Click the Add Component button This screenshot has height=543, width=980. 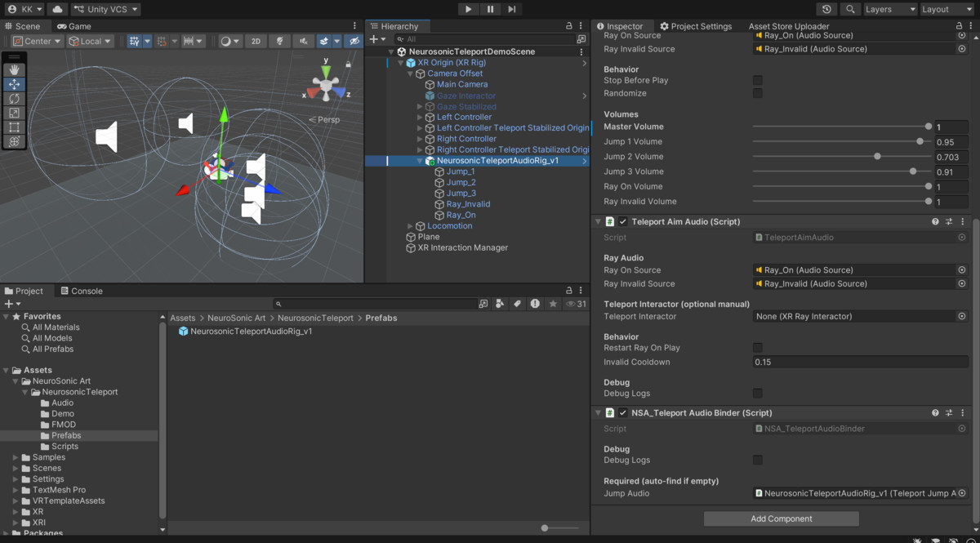pyautogui.click(x=781, y=519)
